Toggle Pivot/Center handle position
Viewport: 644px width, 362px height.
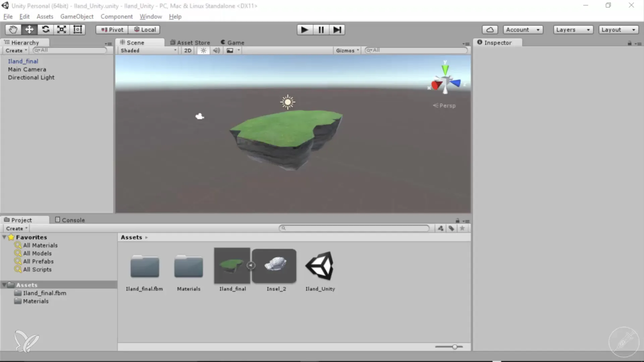[112, 29]
